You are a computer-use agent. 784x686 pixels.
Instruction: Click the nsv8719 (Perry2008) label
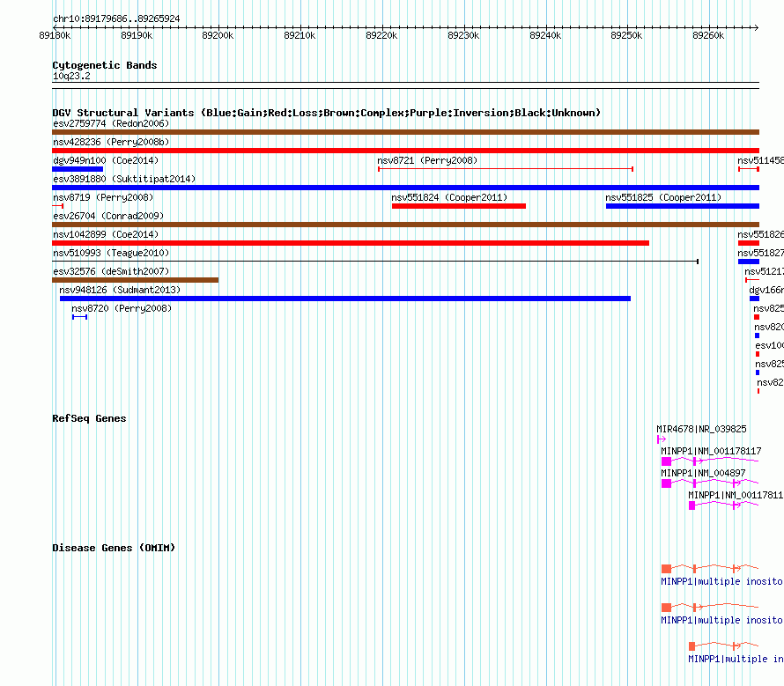103,197
